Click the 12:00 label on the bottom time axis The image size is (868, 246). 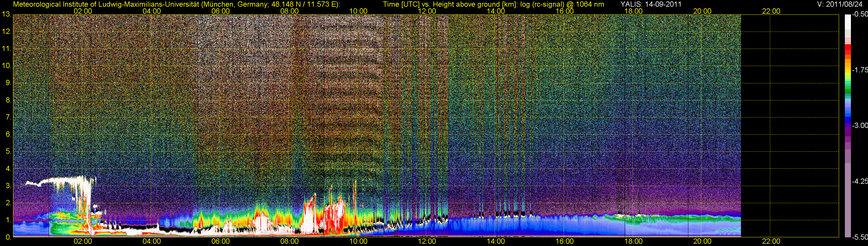[x=427, y=241]
